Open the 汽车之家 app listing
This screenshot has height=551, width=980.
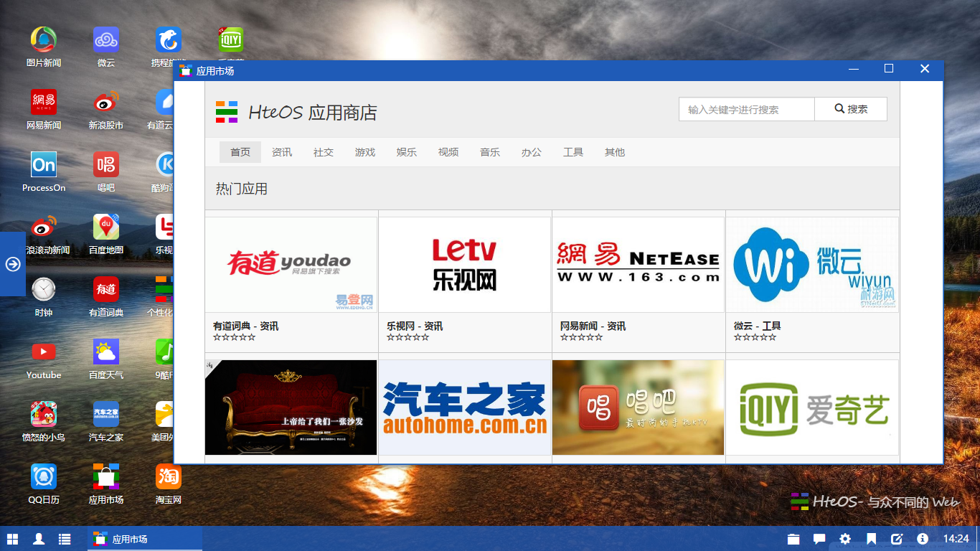click(x=464, y=407)
